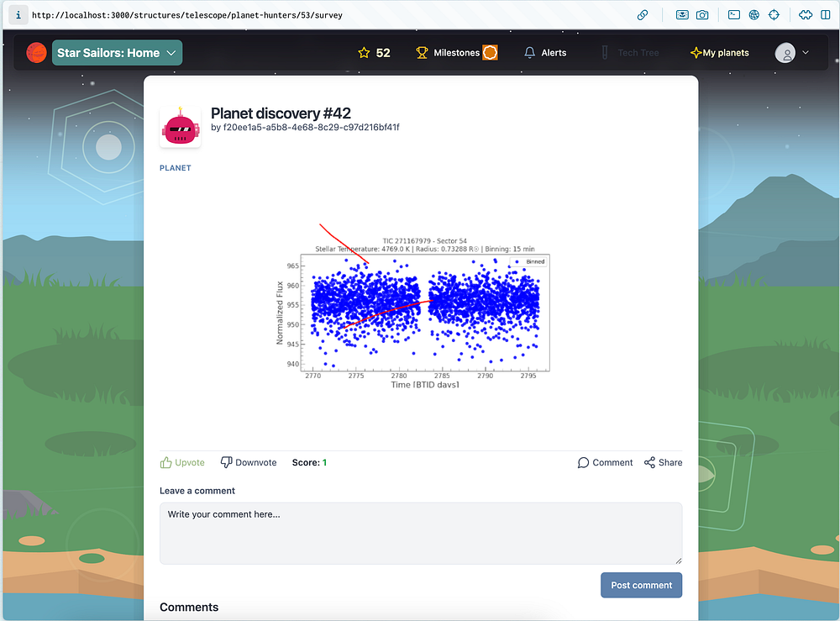The height and width of the screenshot is (621, 840).
Task: Click the orange milestone badge icon
Action: (490, 52)
